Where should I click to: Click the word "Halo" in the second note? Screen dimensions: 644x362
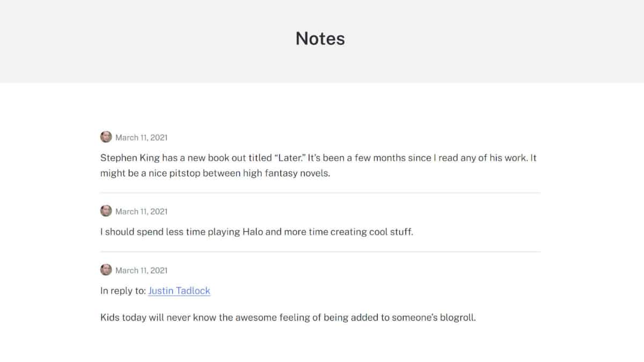(x=252, y=232)
